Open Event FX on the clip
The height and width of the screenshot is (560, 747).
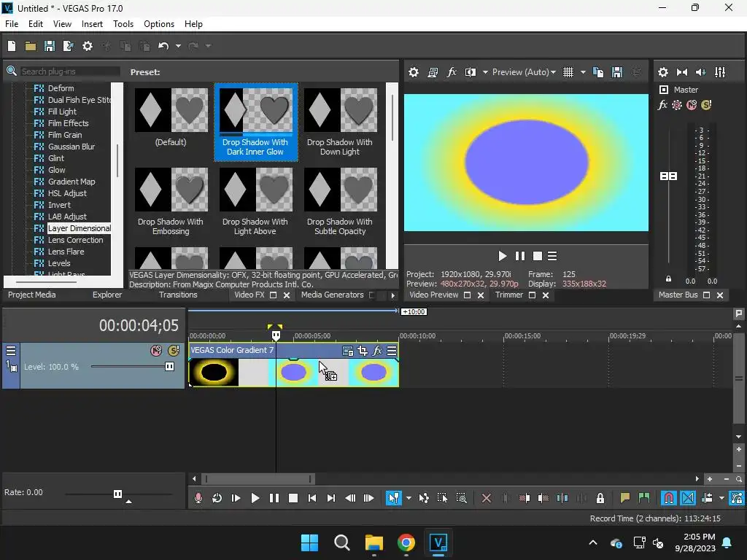pos(377,351)
